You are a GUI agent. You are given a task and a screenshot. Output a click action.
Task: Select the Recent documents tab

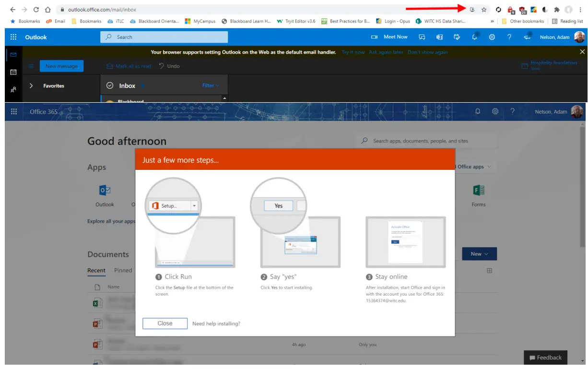point(96,270)
